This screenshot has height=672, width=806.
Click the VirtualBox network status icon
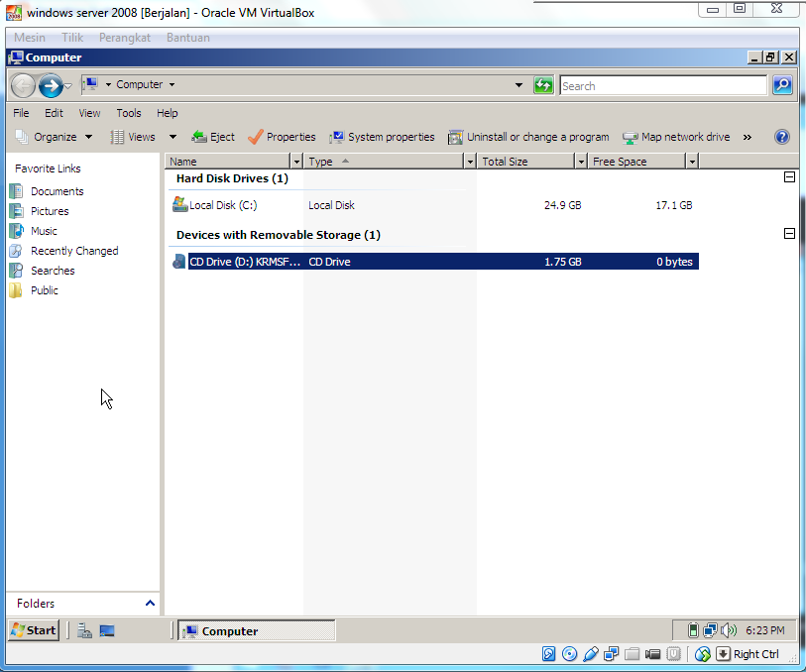point(611,654)
